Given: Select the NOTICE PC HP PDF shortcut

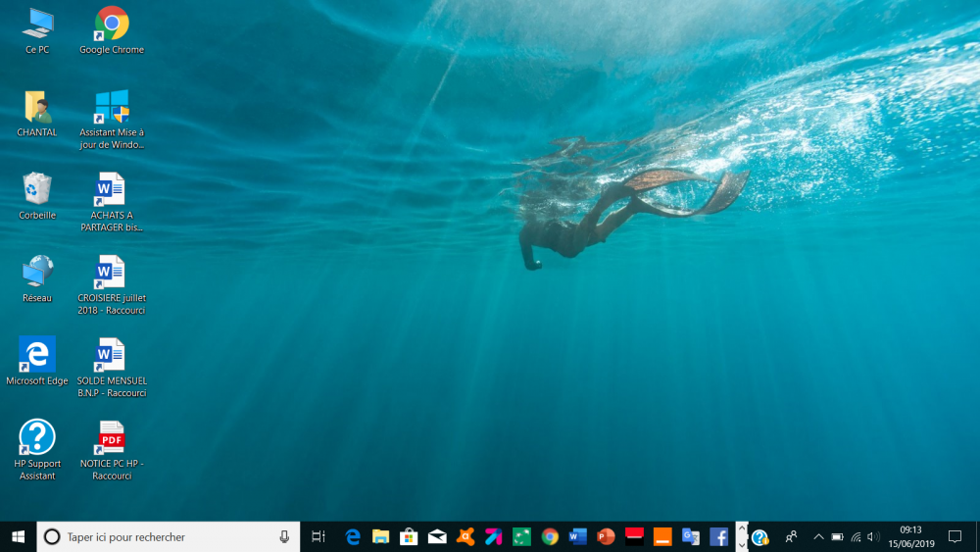Looking at the screenshot, I should 112,451.
